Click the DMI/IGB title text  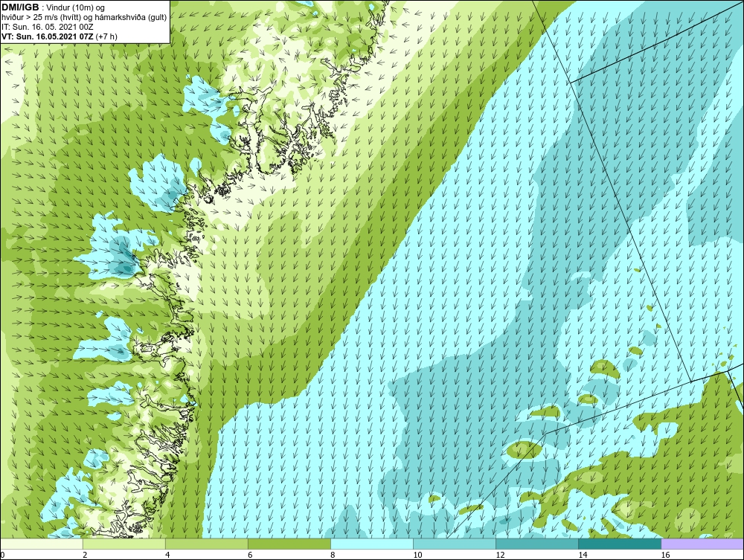[20, 7]
